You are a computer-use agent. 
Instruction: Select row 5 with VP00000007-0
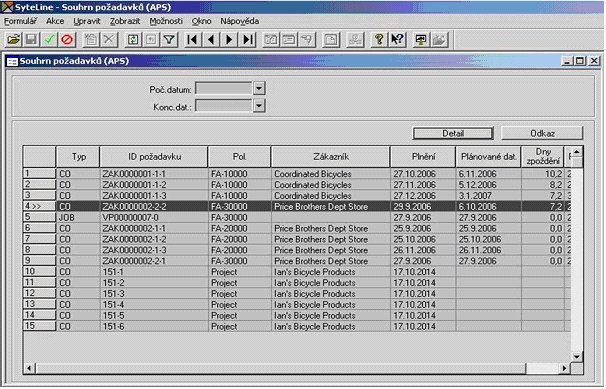tap(297, 217)
